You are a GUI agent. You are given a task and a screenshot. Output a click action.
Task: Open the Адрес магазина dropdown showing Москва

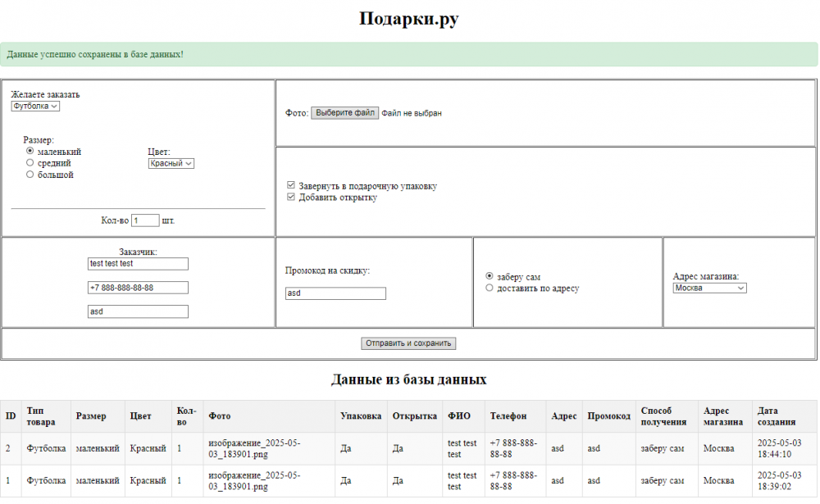coord(709,288)
